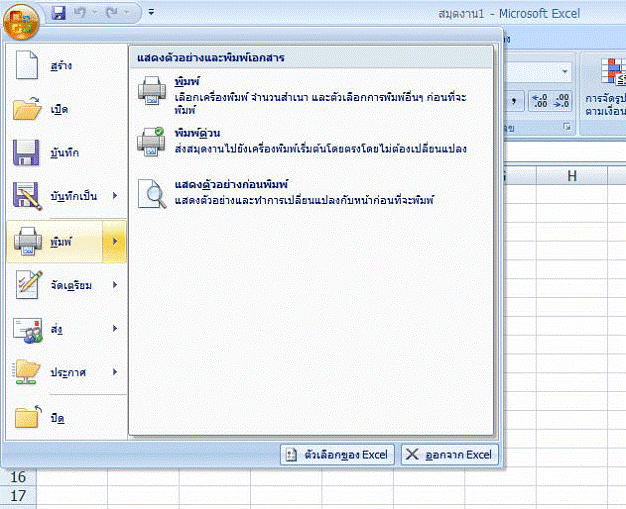Select the เปิด menu item
Viewport: 626px width, 509px height.
[x=67, y=109]
